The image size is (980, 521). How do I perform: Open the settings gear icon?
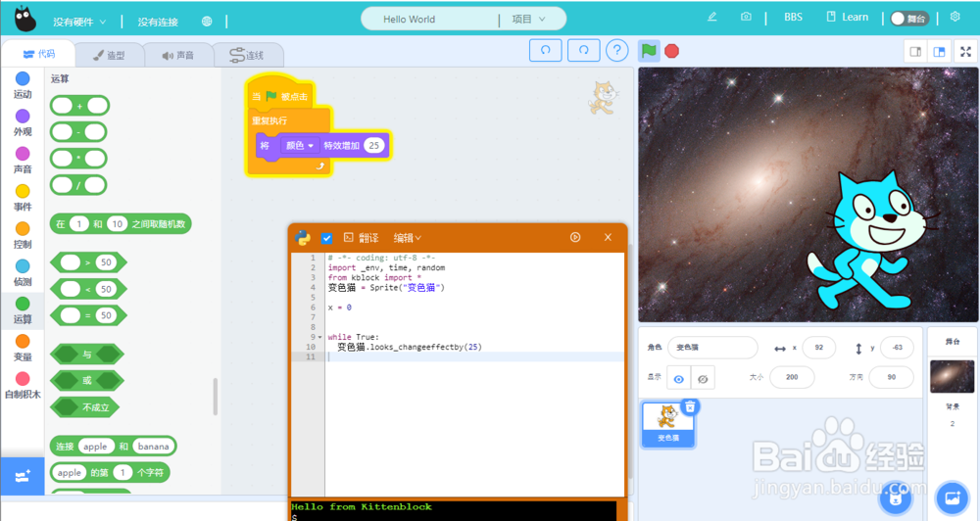pyautogui.click(x=955, y=17)
